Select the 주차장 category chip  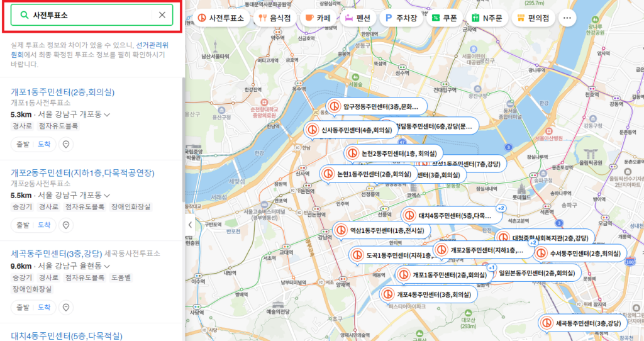tap(401, 18)
